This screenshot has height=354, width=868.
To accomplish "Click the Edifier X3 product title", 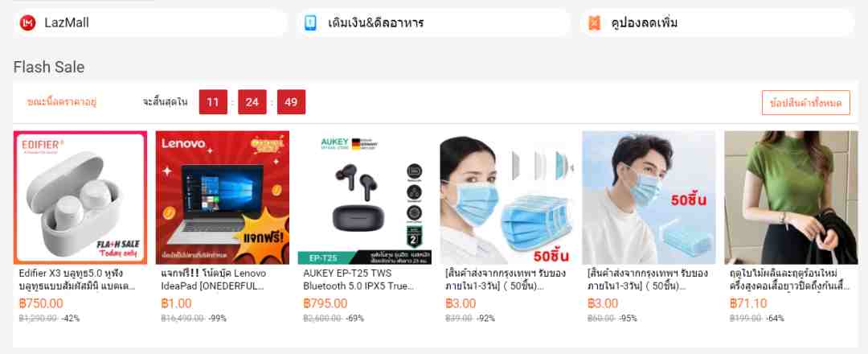I will point(77,280).
